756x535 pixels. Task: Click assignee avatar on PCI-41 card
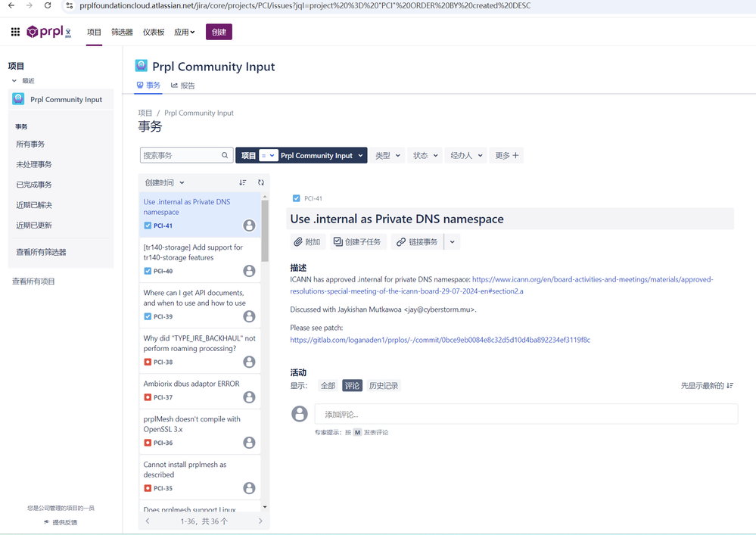pyautogui.click(x=249, y=225)
